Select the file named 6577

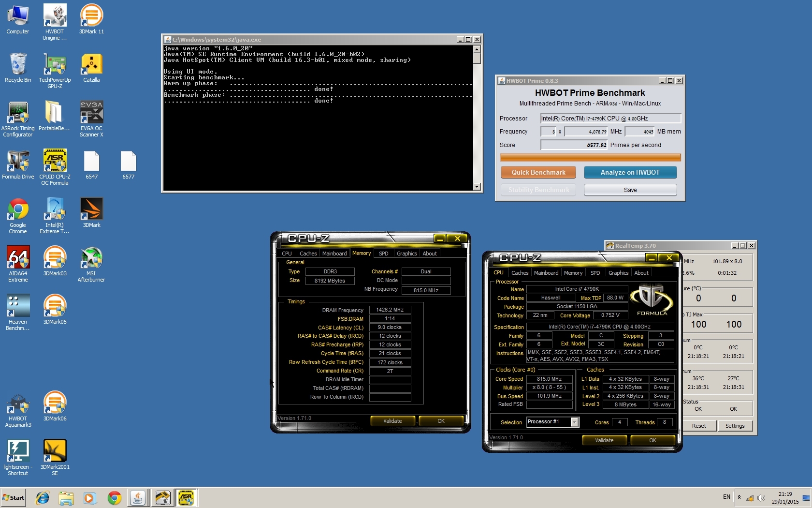[128, 165]
